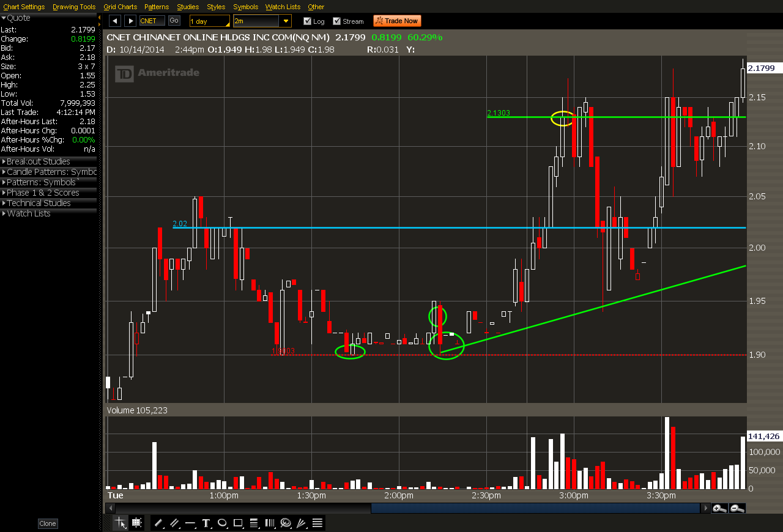Click the 2.02 blue support line label
The height and width of the screenshot is (532, 783).
(179, 224)
